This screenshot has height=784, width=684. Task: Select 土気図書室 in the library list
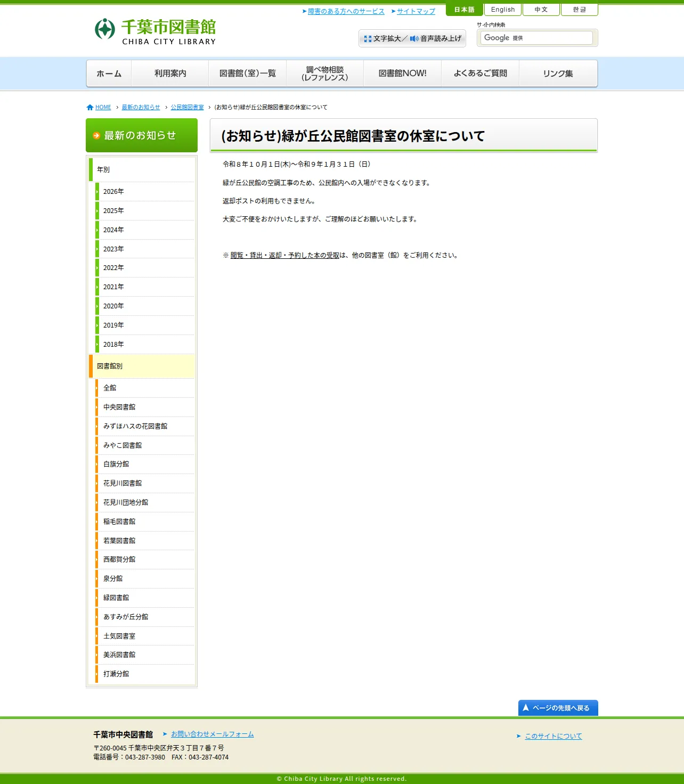pyautogui.click(x=145, y=636)
